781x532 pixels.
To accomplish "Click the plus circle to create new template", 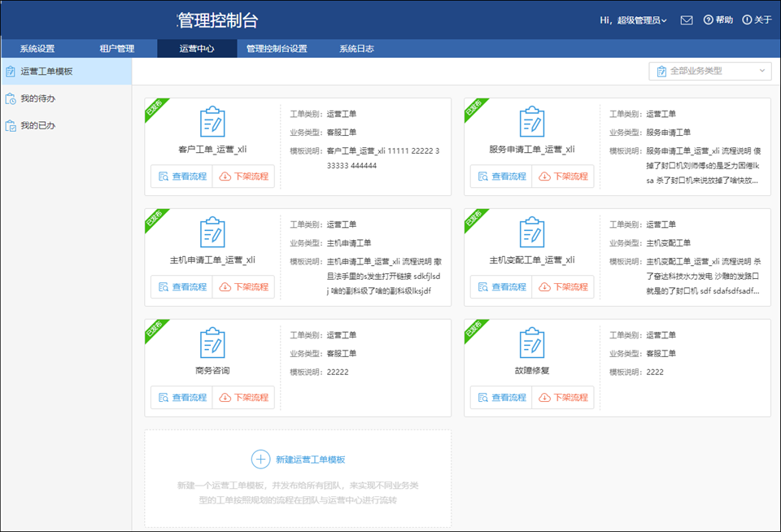I will (x=260, y=459).
